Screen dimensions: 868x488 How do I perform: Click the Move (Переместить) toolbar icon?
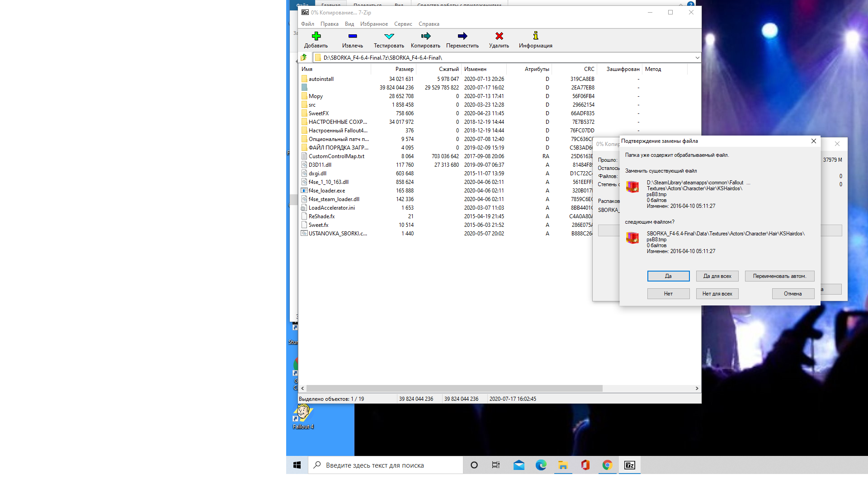[x=462, y=36]
